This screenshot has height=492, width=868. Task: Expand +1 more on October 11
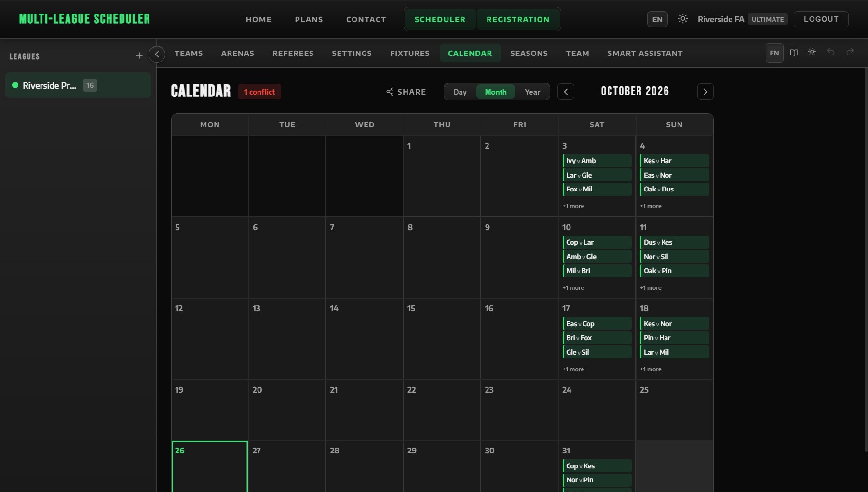pyautogui.click(x=651, y=287)
